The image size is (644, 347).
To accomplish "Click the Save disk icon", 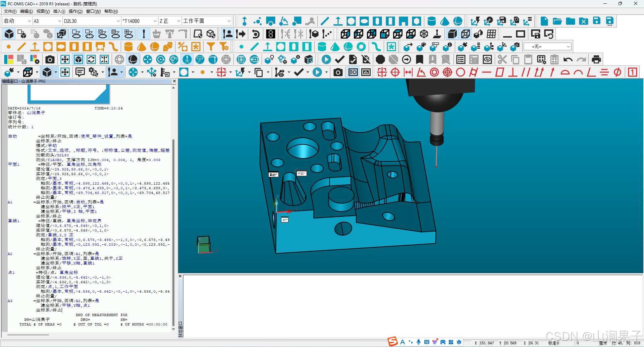I will point(597,21).
